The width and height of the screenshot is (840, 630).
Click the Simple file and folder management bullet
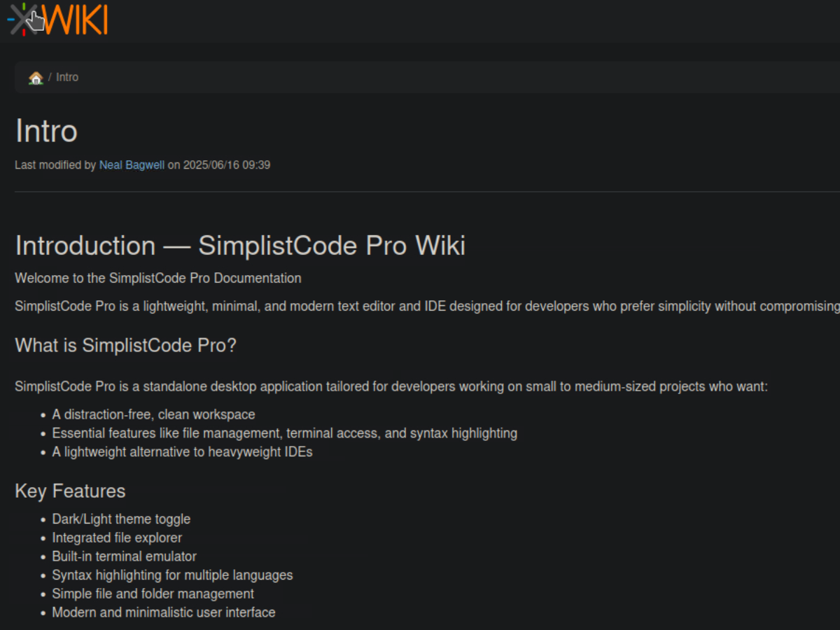pyautogui.click(x=153, y=594)
